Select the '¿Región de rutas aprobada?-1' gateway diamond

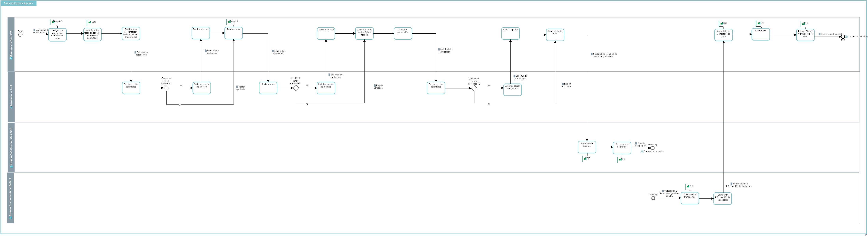click(296, 88)
